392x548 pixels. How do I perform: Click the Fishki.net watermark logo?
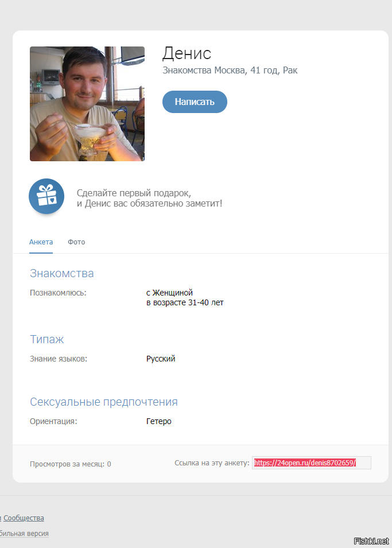coord(371,541)
